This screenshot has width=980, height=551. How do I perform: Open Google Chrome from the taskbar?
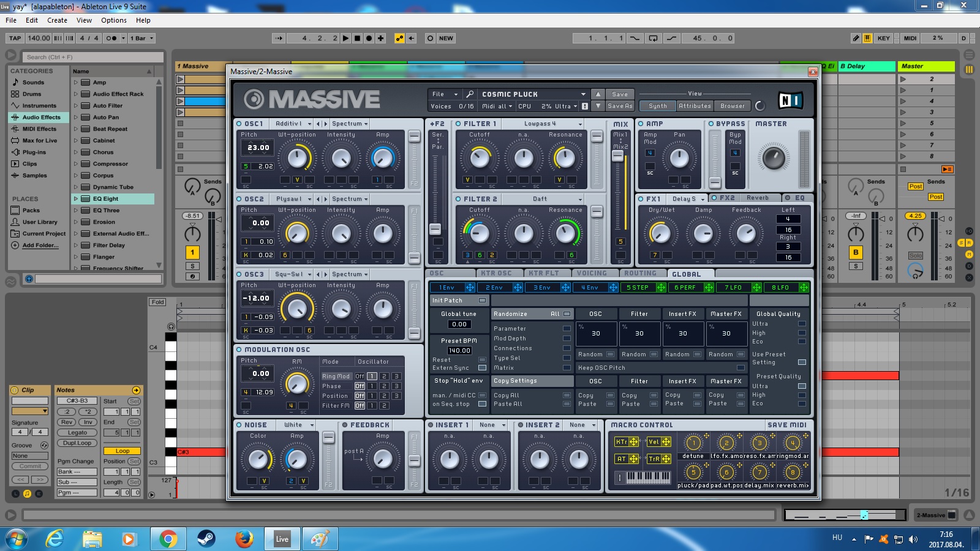point(168,539)
